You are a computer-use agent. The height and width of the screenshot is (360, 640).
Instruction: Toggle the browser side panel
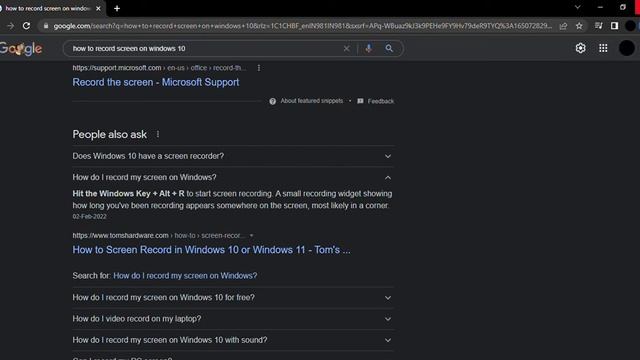coord(614,26)
